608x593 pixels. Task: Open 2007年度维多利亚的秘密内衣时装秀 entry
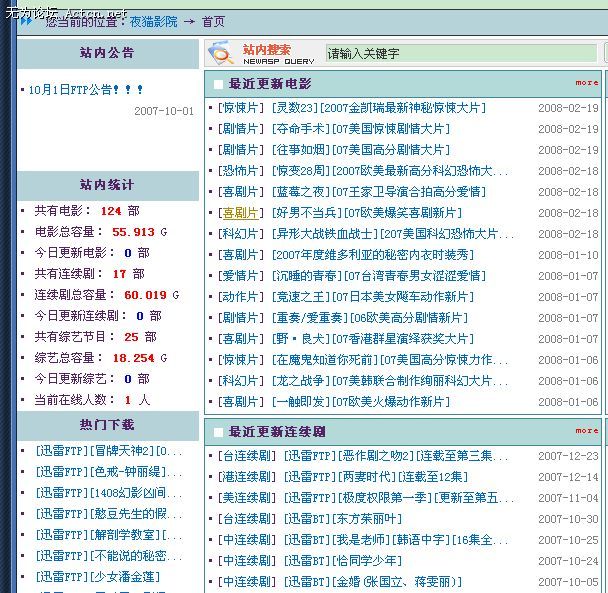(373, 255)
